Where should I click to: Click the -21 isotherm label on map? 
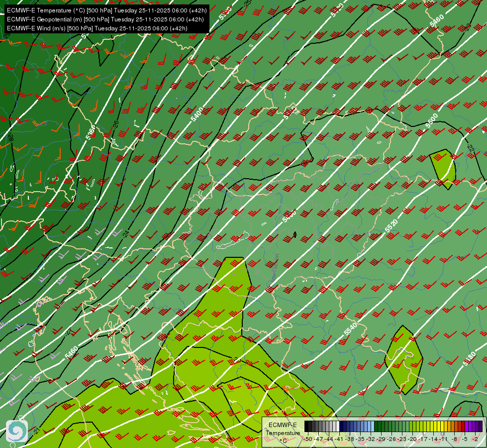36,431
